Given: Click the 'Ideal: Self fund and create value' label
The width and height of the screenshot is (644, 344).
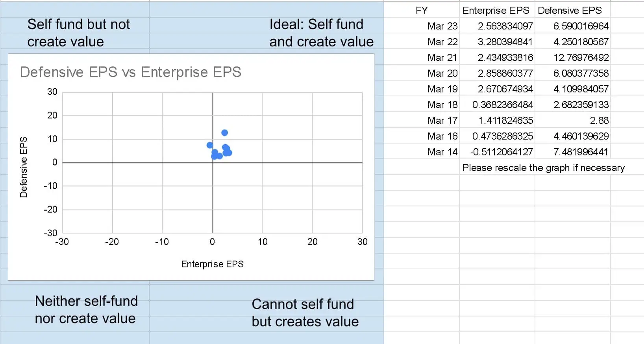Looking at the screenshot, I should coord(321,33).
